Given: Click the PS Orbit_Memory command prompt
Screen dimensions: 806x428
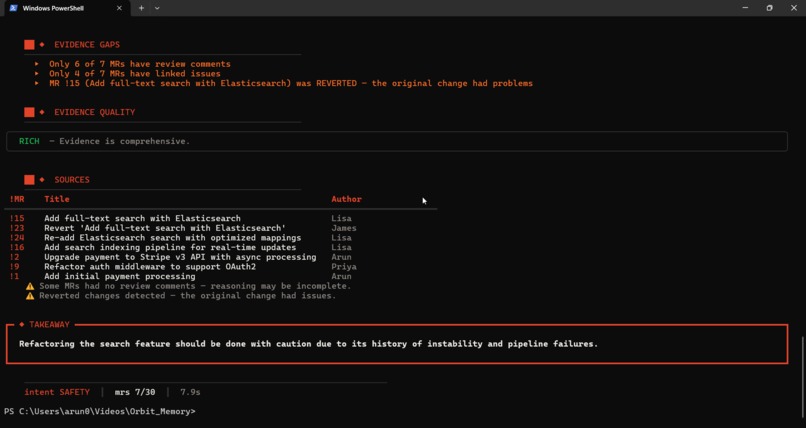Looking at the screenshot, I should coord(100,412).
